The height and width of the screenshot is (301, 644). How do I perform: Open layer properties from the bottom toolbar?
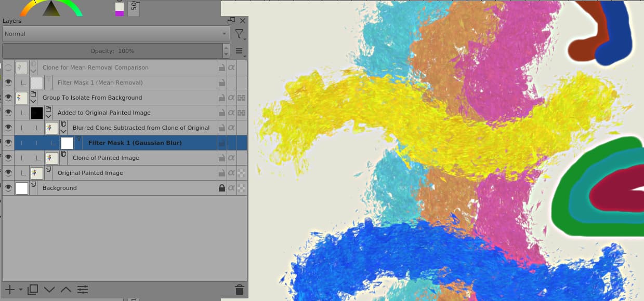(83, 289)
